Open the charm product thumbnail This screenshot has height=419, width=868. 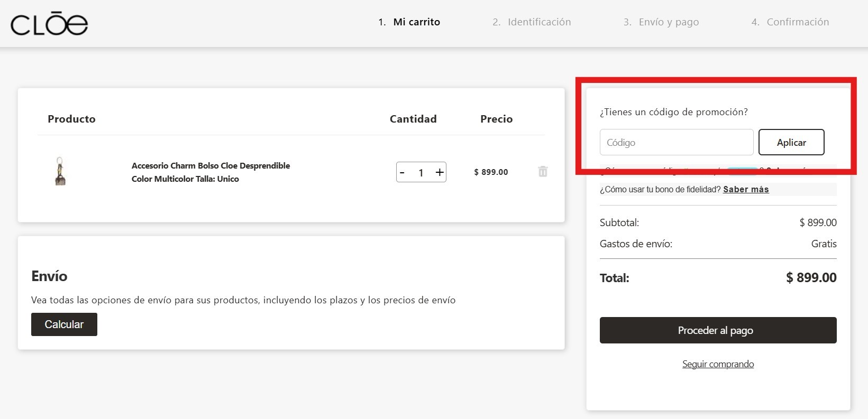[60, 171]
